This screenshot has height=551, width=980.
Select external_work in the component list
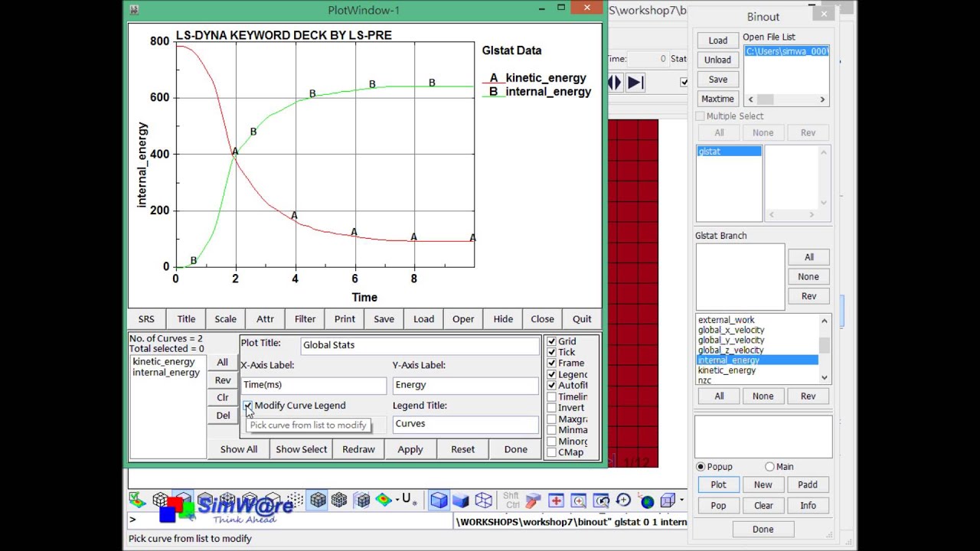pos(726,321)
